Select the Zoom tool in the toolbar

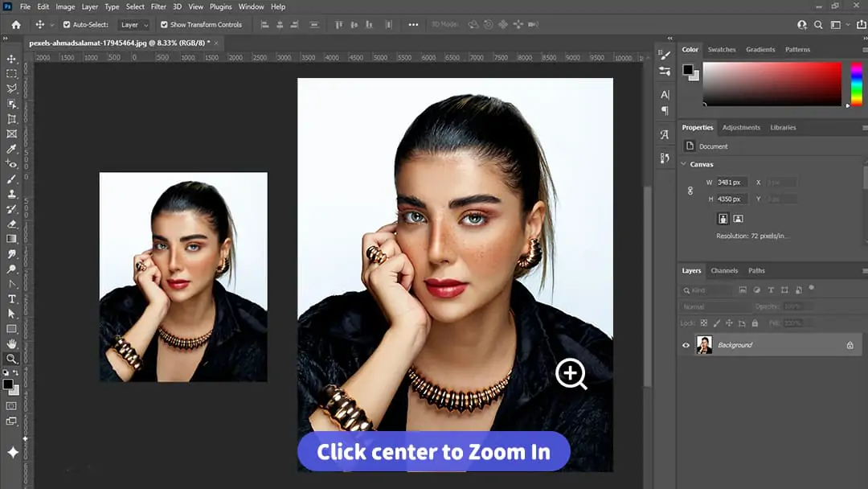(x=11, y=359)
